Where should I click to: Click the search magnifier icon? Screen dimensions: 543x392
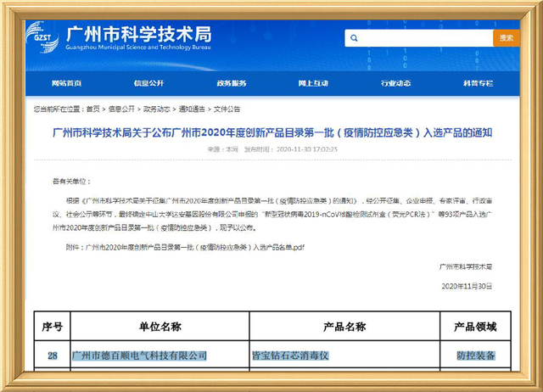[x=354, y=38]
